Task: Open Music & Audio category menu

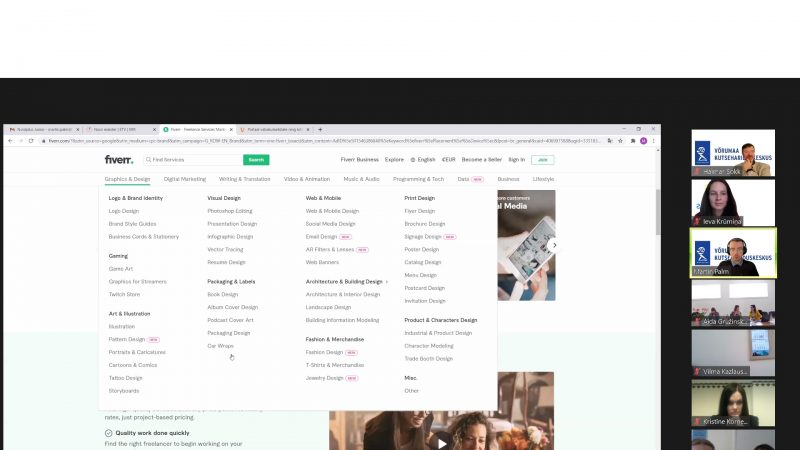Action: (x=361, y=179)
